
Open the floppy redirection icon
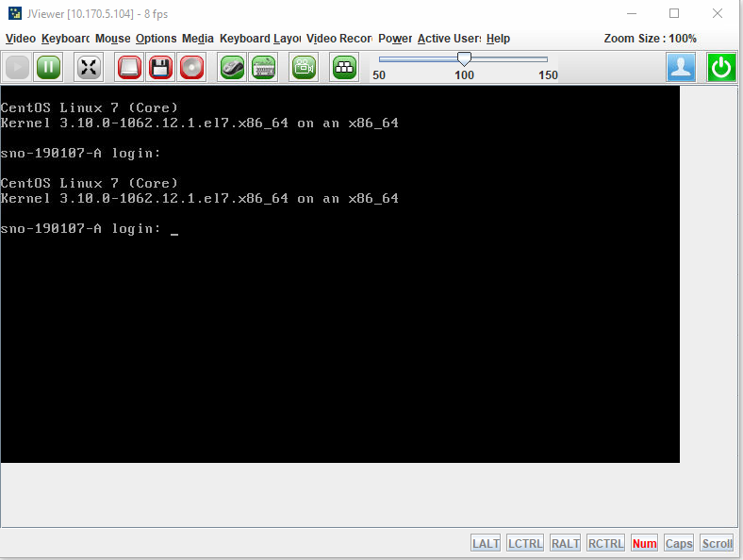tap(160, 67)
